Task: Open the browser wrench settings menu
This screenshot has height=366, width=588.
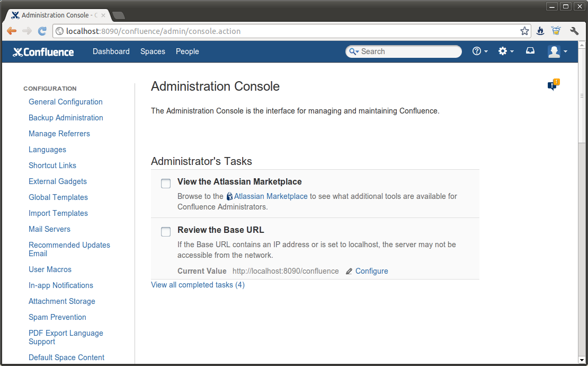Action: click(x=574, y=31)
